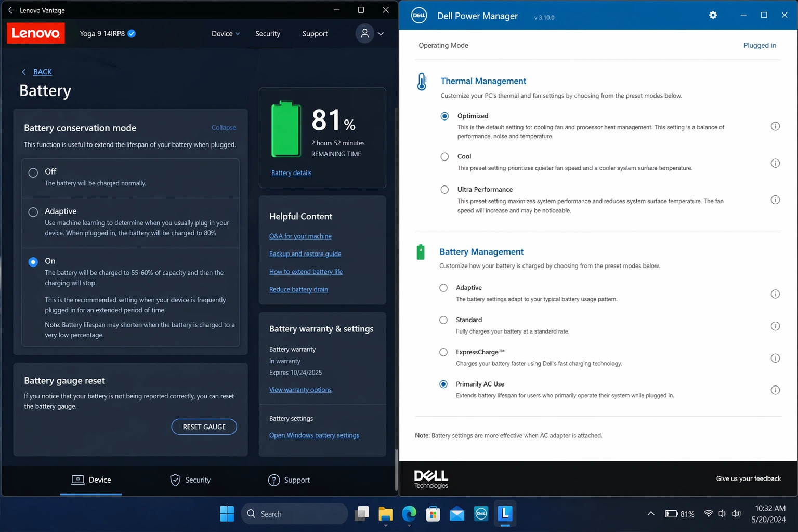The height and width of the screenshot is (532, 798).
Task: Open Dell Power Manager from the taskbar
Action: click(481, 514)
